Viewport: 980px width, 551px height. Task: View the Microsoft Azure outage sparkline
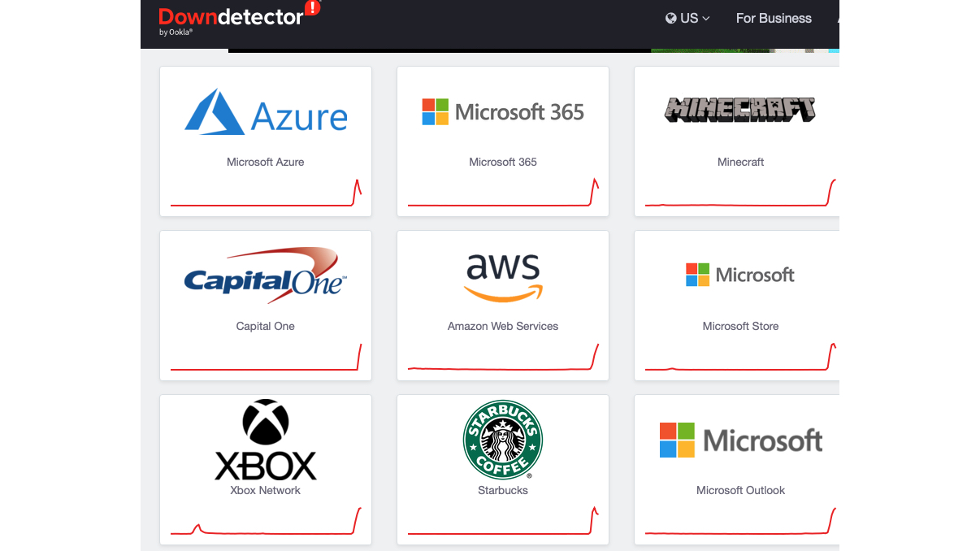click(x=266, y=193)
